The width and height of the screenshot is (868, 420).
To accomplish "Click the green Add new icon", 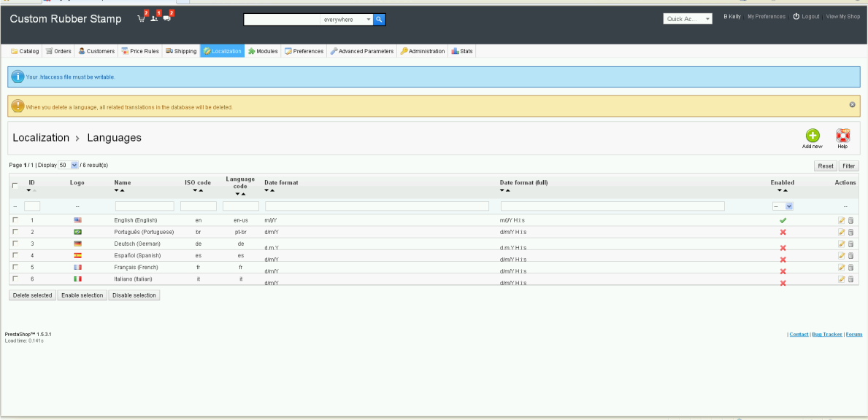I will tap(812, 136).
